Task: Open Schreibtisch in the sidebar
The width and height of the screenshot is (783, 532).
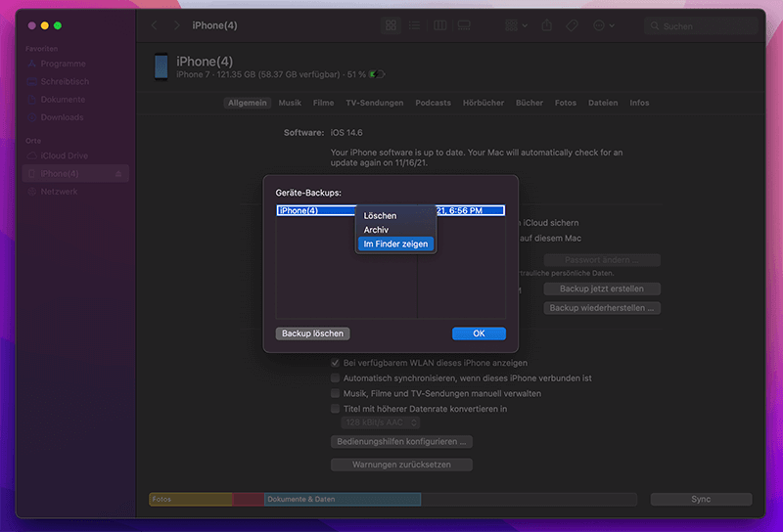Action: [x=65, y=82]
